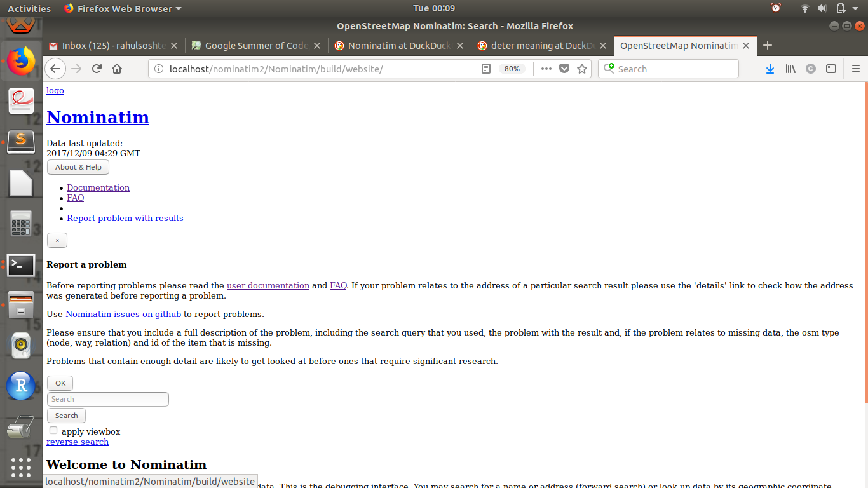Open the clock Tue 00:09 calendar
The height and width of the screenshot is (488, 868).
pyautogui.click(x=434, y=8)
